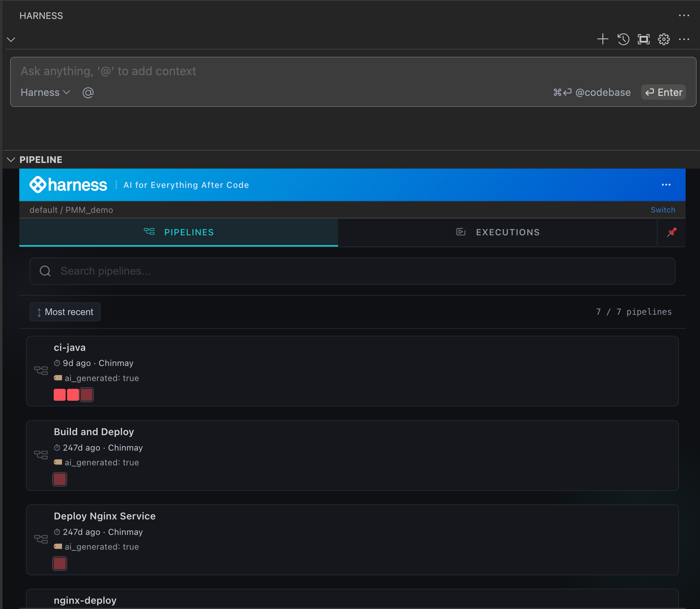Click the 9d ago · Chinmay text
Screen dimensions: 700x609
[x=98, y=363]
